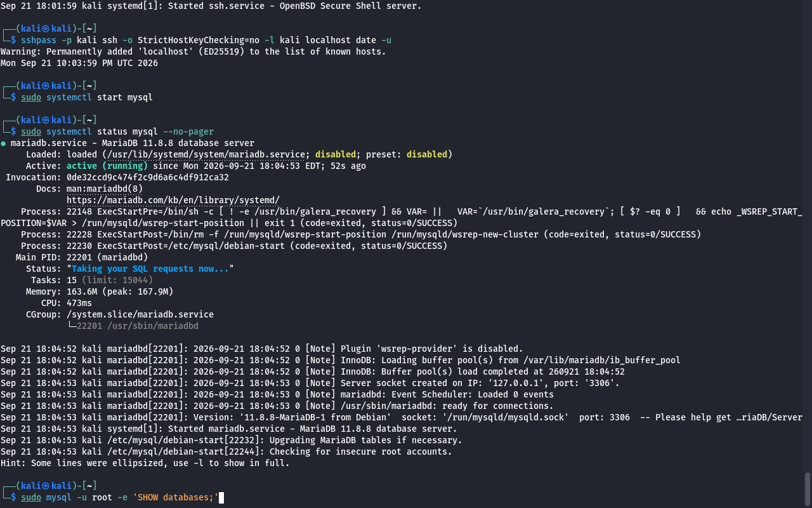The height and width of the screenshot is (508, 812).
Task: Click the Memory 163.6M (peak: 167.9M) value
Action: [120, 291]
